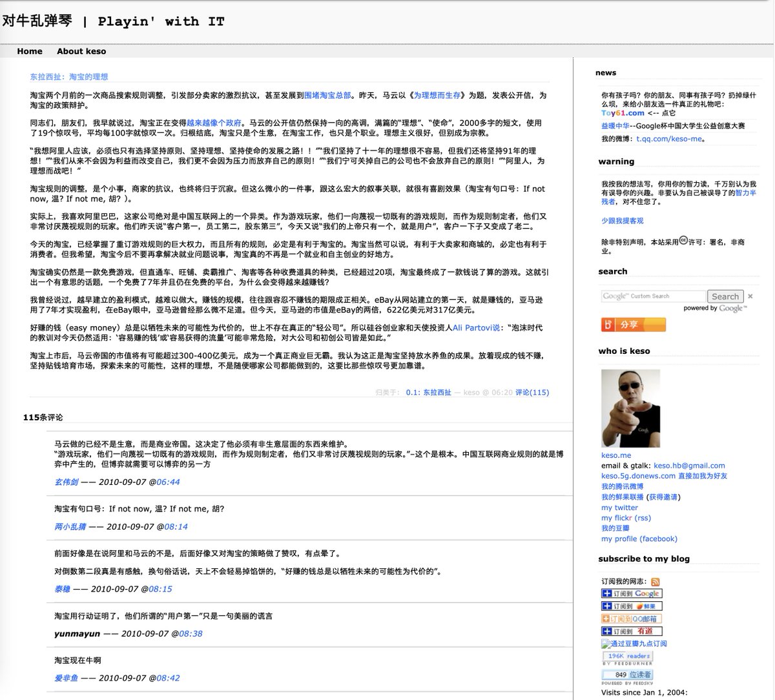Image resolution: width=775 pixels, height=700 pixels.
Task: Open the 获得邀请 link
Action: click(x=663, y=497)
